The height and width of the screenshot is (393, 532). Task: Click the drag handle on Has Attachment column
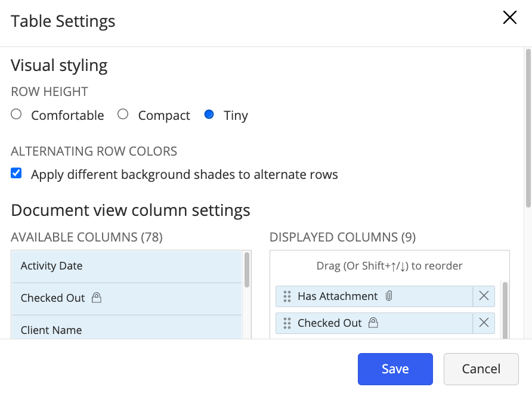point(287,296)
